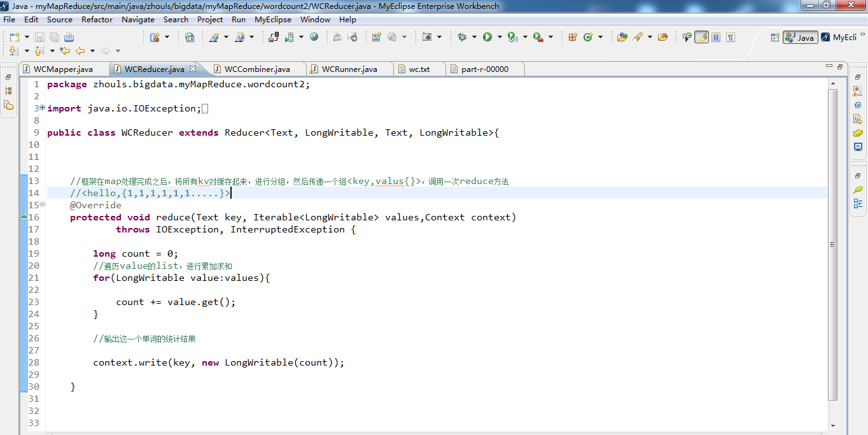Click the Print icon in toolbar
Screen dimensions: 868x435
point(69,37)
